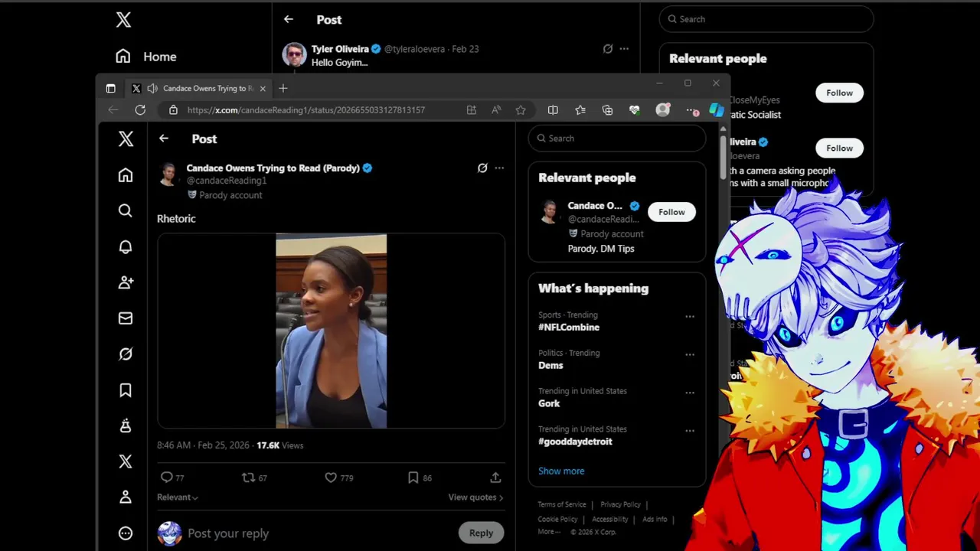
Task: Open more menu on Tyler Oliveira post
Action: 624,49
